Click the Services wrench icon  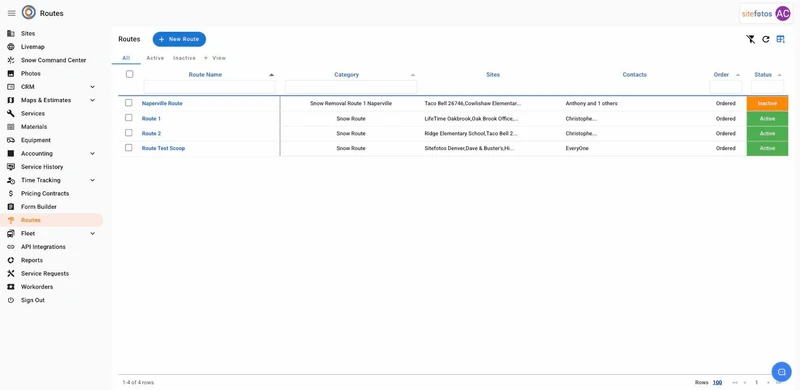coord(11,113)
